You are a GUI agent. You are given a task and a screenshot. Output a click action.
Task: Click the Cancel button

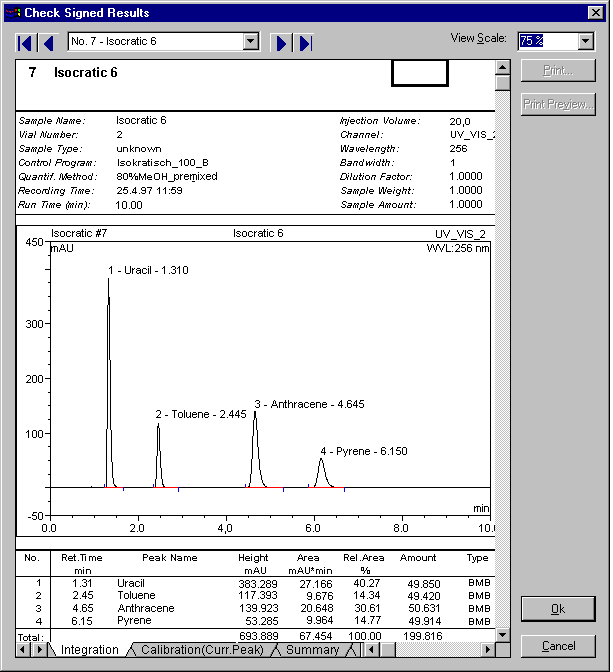[x=560, y=646]
